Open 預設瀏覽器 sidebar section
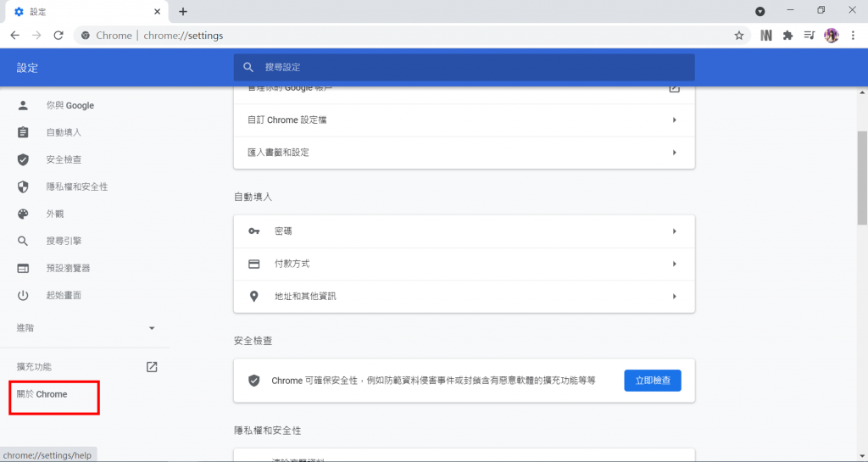Viewport: 868px width, 462px height. (x=68, y=268)
